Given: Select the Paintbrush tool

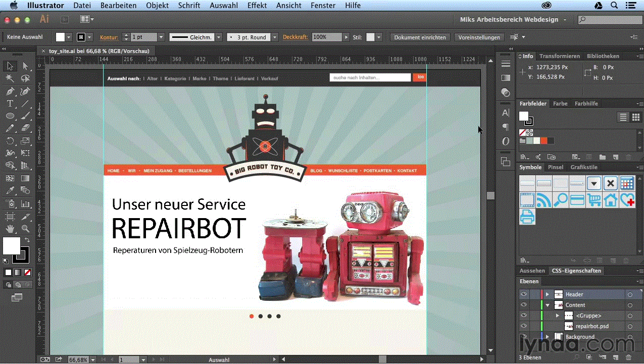Looking at the screenshot, I should coord(25,116).
